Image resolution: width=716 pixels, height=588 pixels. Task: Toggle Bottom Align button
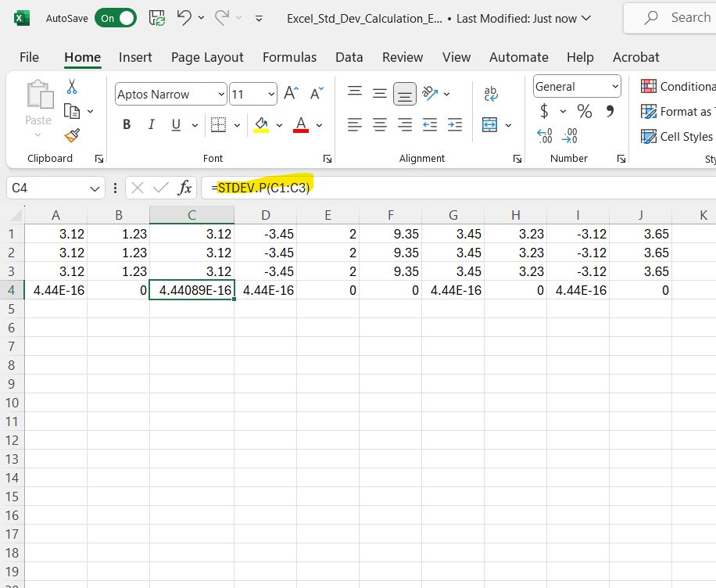(405, 94)
